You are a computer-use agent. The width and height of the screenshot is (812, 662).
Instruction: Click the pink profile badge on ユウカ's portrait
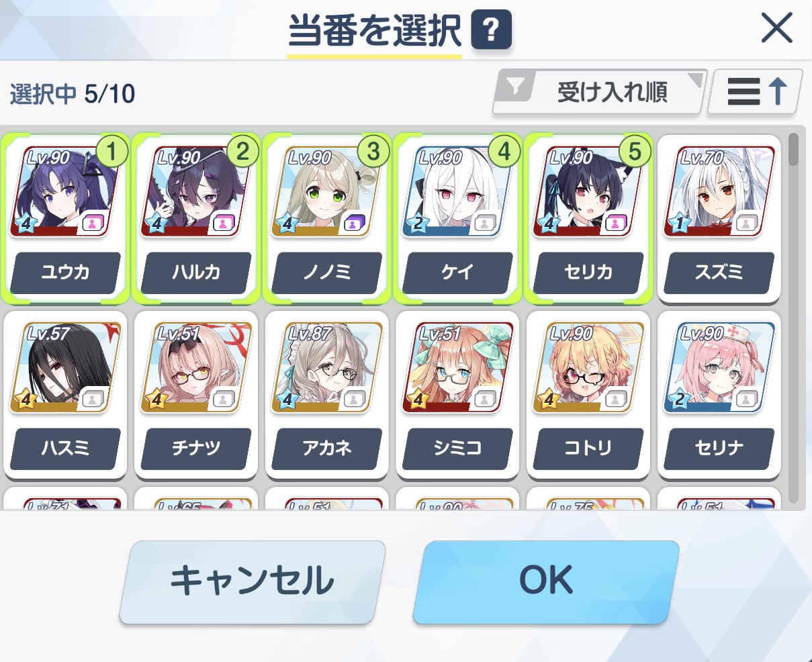(x=92, y=224)
